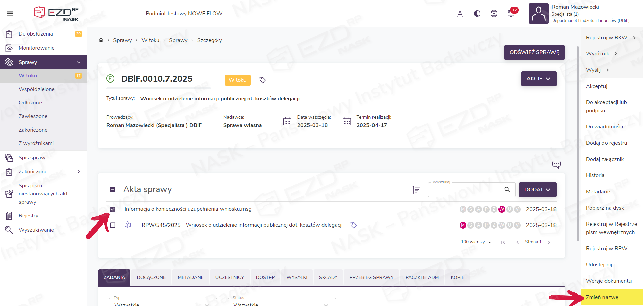Click the tag icon next to W toku status

point(262,80)
